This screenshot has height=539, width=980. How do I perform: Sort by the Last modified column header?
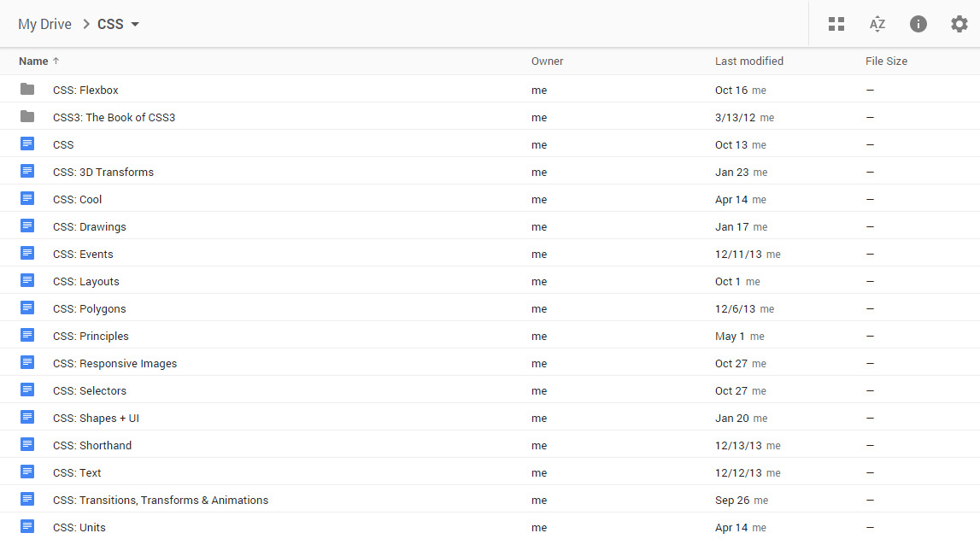(x=748, y=62)
